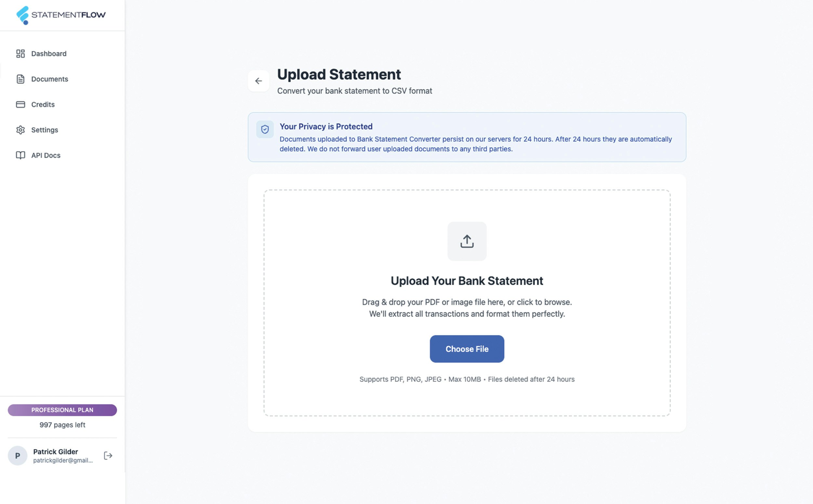Image resolution: width=813 pixels, height=504 pixels.
Task: Open the Credits card icon
Action: tap(21, 104)
